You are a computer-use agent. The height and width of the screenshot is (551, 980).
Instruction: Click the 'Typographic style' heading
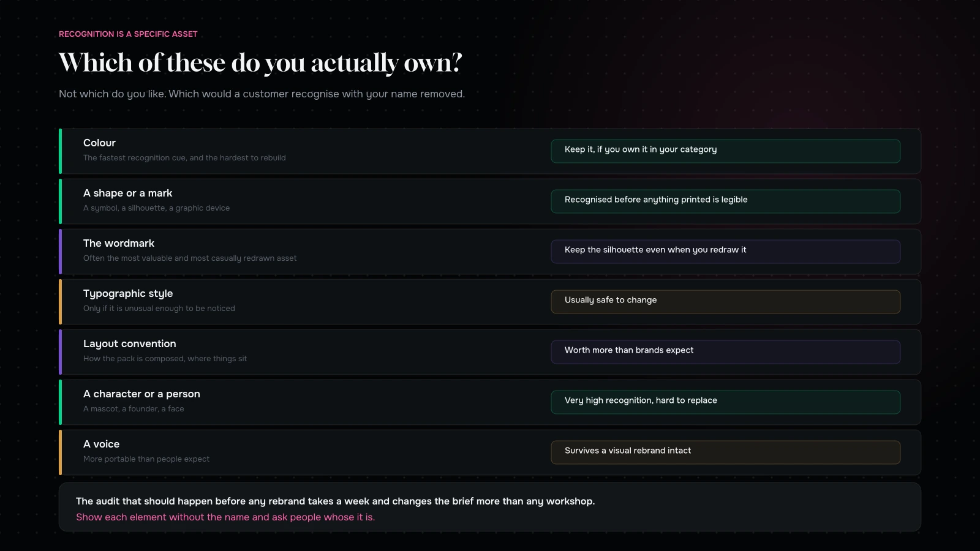click(x=128, y=294)
